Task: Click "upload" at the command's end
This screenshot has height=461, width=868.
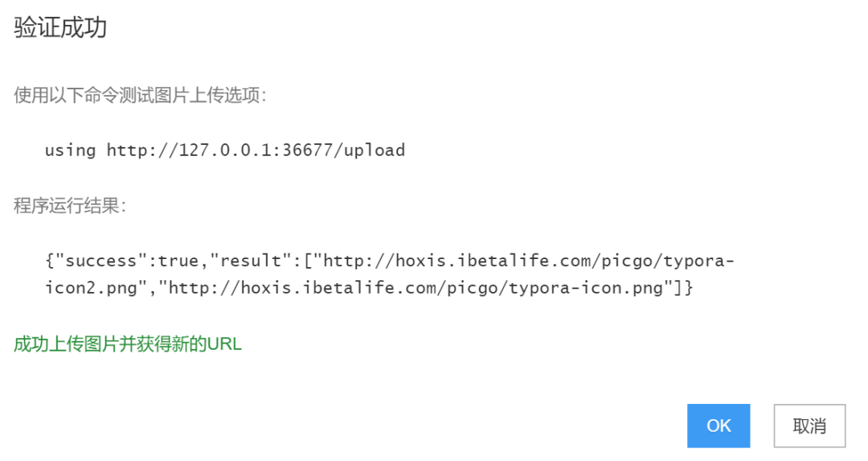Action: tap(375, 150)
